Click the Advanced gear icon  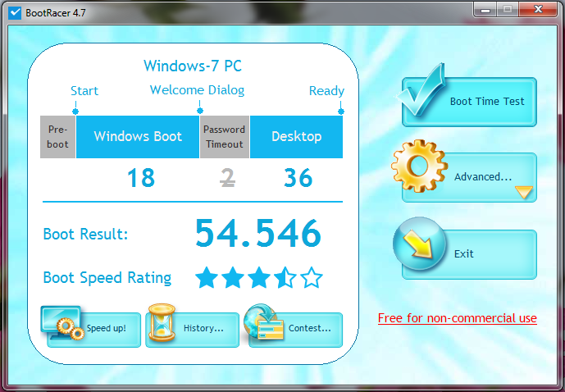pyautogui.click(x=419, y=166)
